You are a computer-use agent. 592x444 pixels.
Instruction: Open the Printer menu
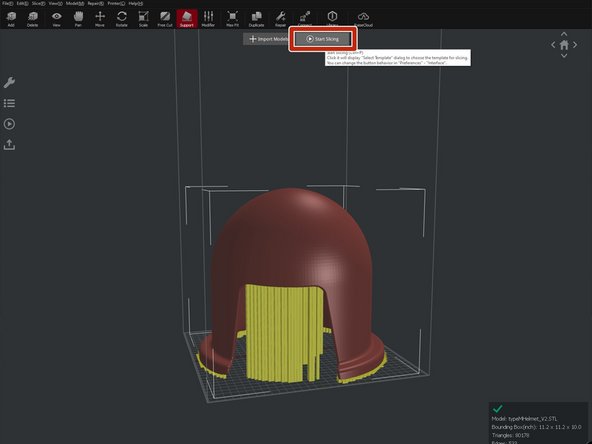click(x=116, y=3)
